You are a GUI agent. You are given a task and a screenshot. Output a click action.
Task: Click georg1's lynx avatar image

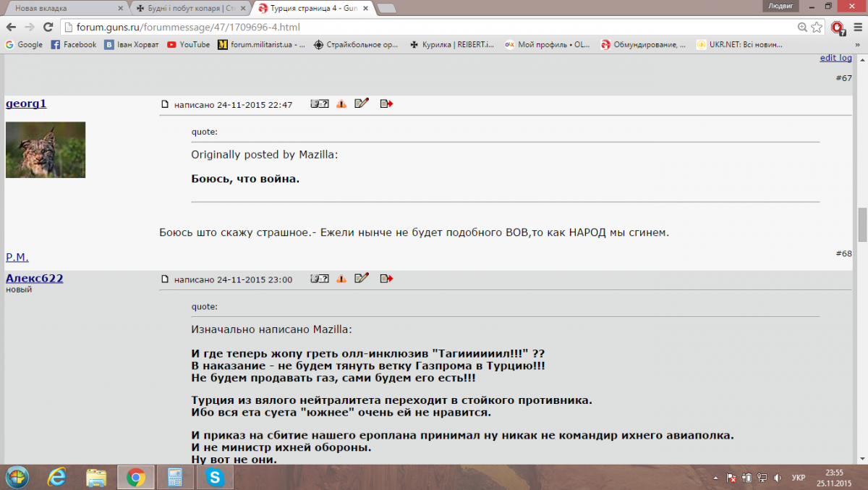point(46,150)
